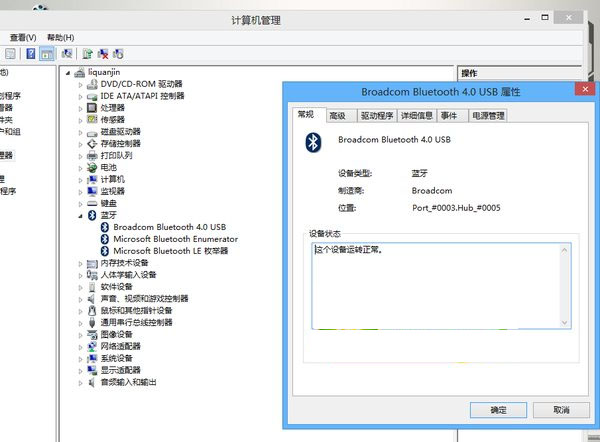The image size is (600, 442).
Task: Click the update driver software toolbar icon
Action: pyautogui.click(x=88, y=53)
